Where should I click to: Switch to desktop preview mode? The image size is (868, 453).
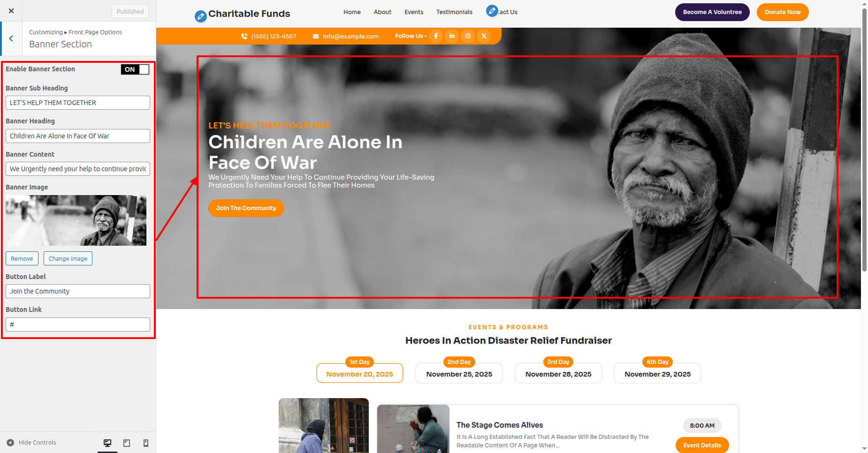(107, 443)
